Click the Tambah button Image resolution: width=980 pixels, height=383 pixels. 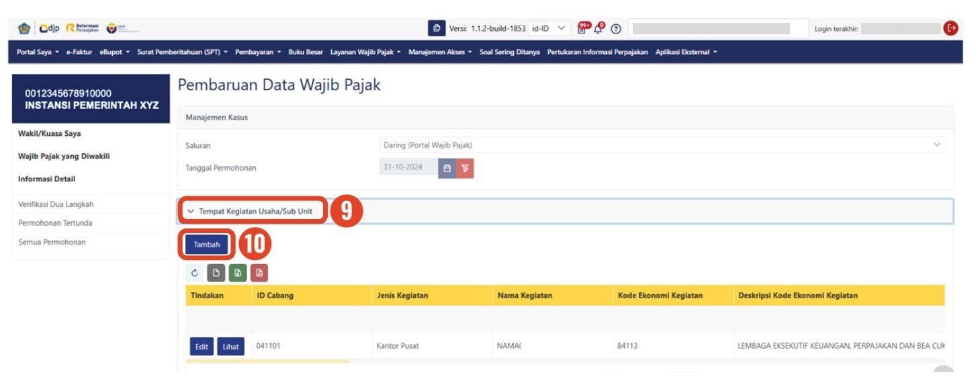coord(207,245)
